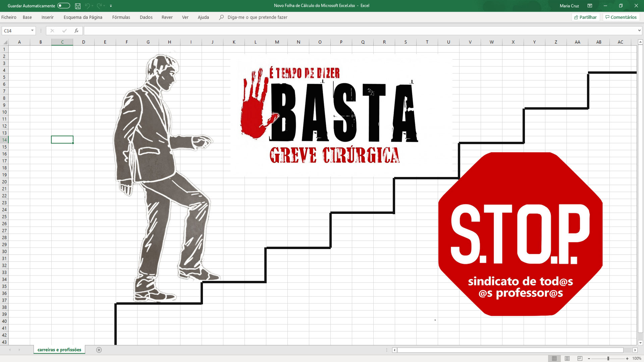644x362 pixels.
Task: Click the Cancel (X) formula icon
Action: [x=52, y=31]
